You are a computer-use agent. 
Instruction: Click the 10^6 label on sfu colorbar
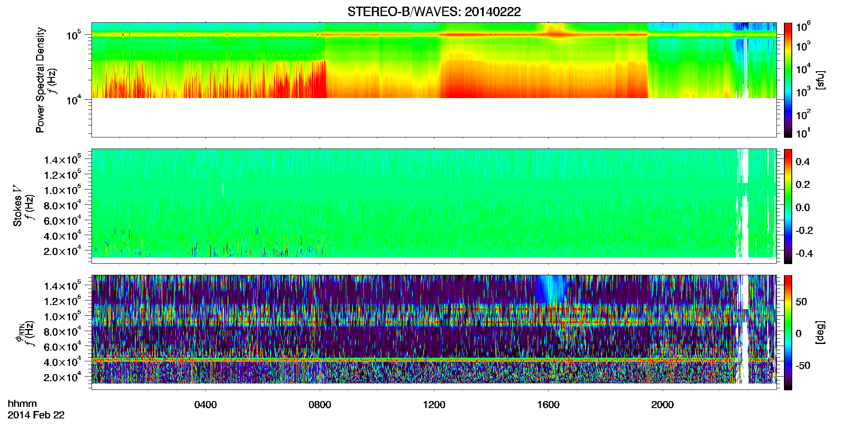click(803, 27)
